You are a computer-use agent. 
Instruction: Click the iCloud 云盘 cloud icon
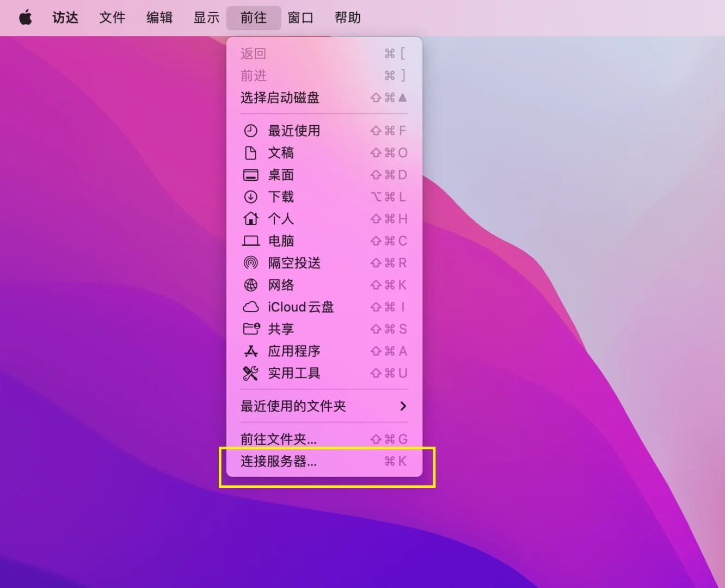tap(251, 307)
